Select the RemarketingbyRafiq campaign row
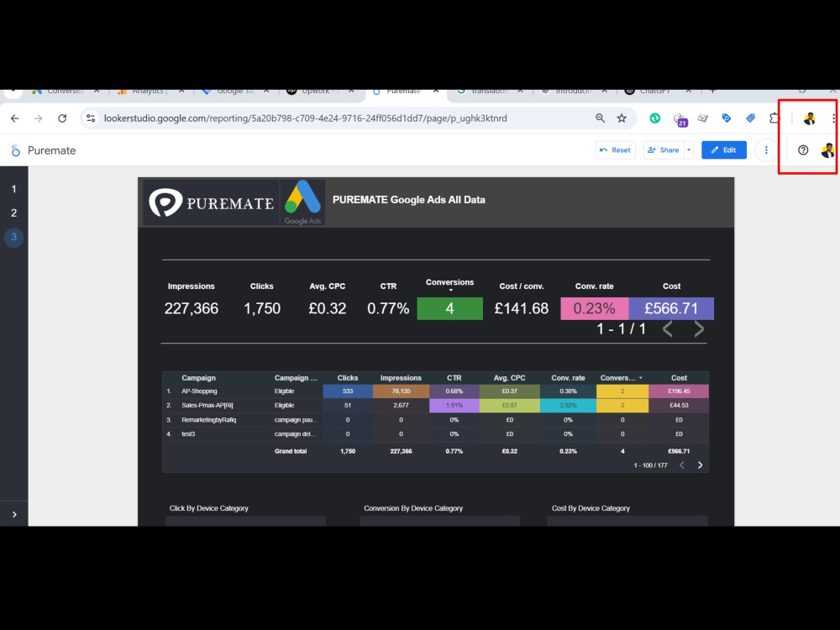Viewport: 840px width, 630px height. pos(435,420)
